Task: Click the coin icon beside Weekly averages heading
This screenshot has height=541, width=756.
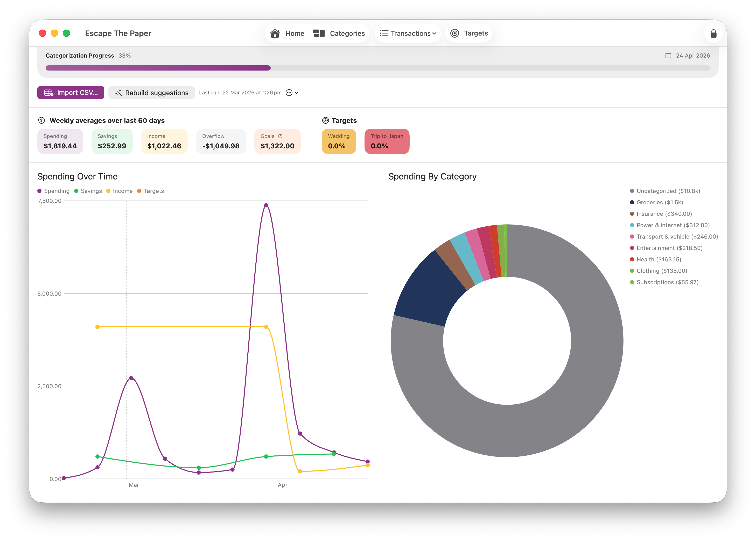Action: pos(41,120)
